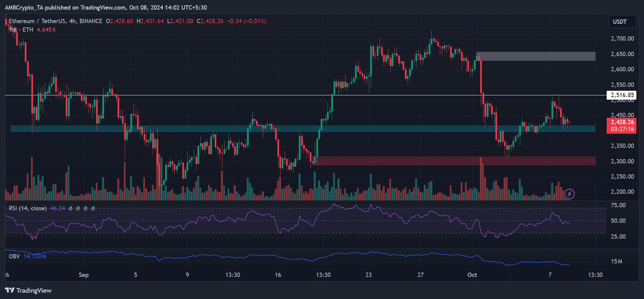Click the OBV indicator label
644x299 pixels.
[14, 256]
